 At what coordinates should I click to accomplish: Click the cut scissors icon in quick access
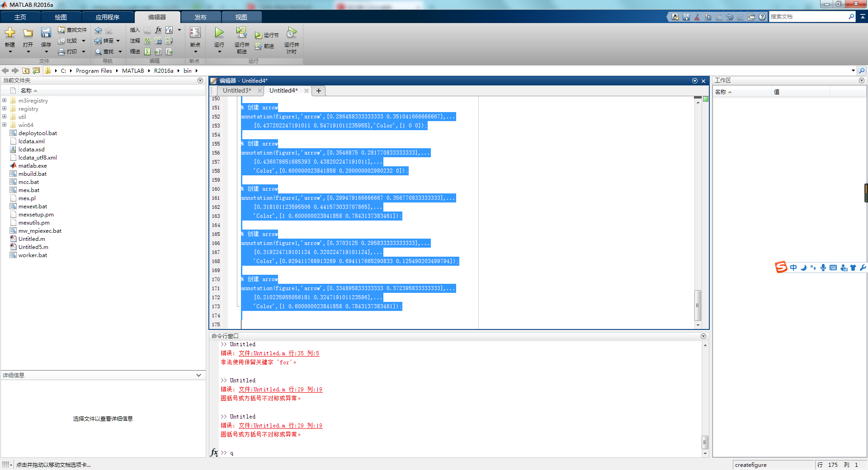coord(697,17)
